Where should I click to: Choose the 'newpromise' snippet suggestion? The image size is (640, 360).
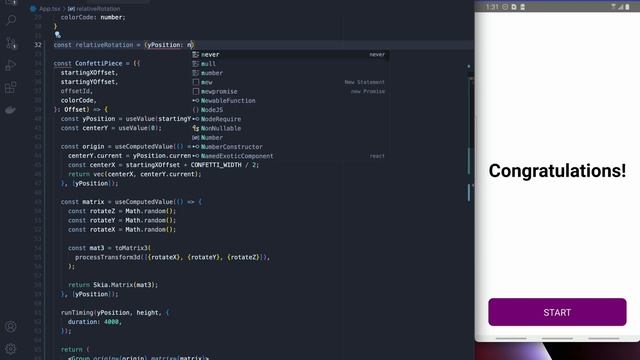(x=290, y=91)
